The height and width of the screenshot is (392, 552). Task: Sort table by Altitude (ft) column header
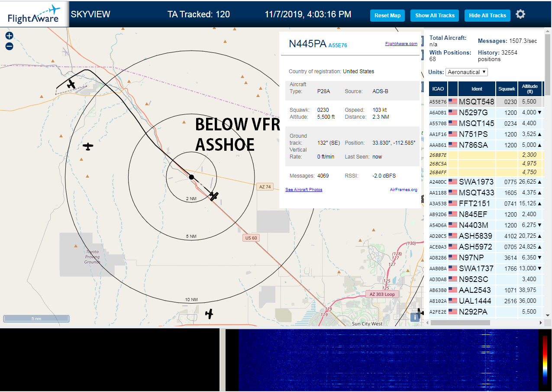pos(530,89)
